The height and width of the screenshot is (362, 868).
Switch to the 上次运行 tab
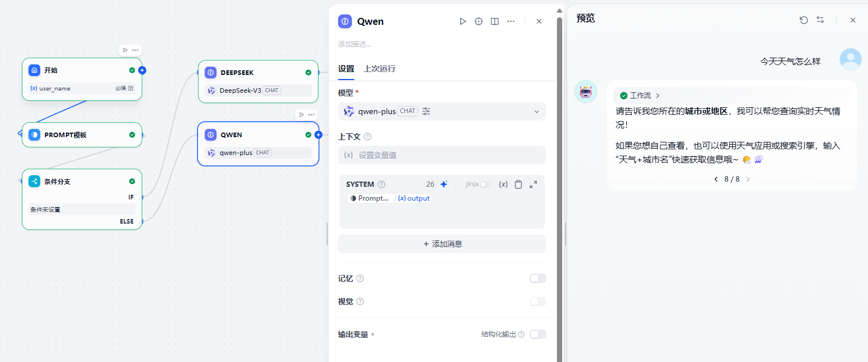tap(380, 69)
